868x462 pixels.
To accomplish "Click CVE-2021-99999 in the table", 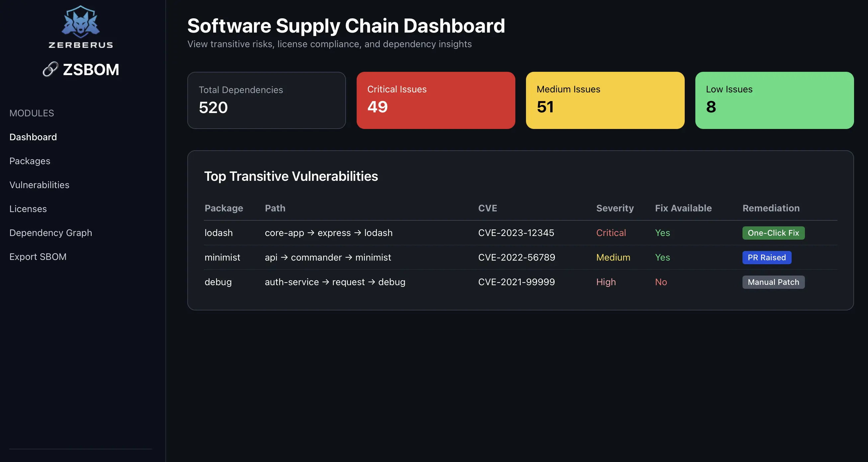I will (516, 282).
